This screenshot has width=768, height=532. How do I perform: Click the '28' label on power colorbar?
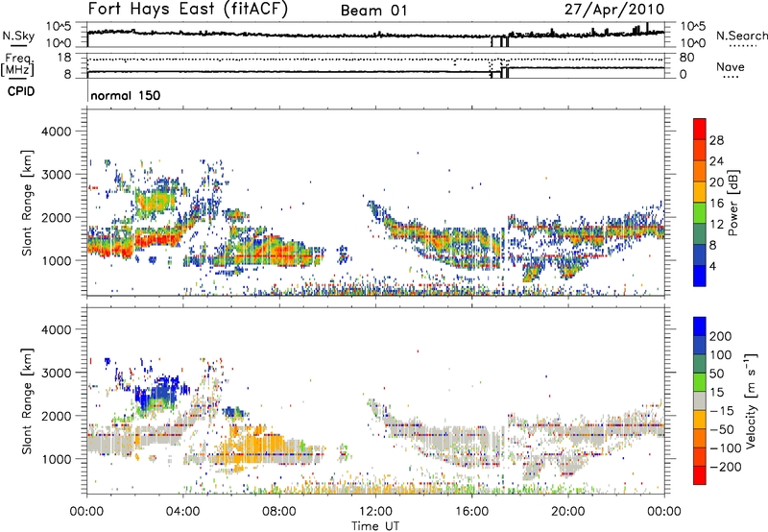tap(716, 140)
